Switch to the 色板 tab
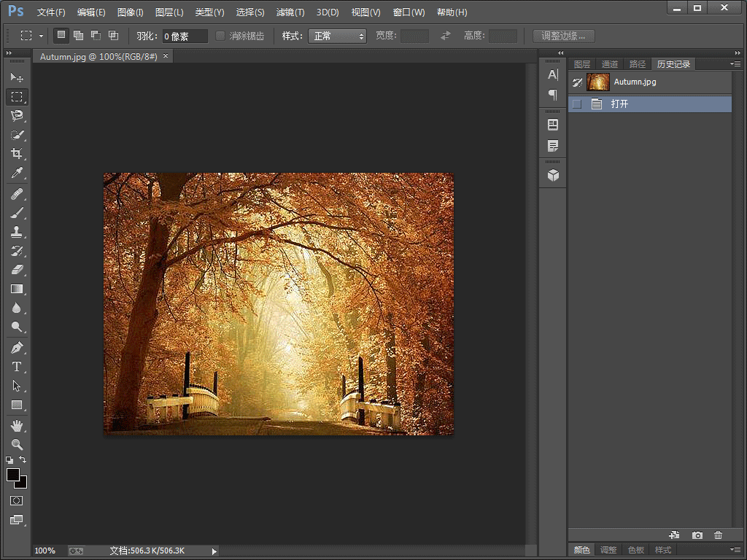This screenshot has height=560, width=747. click(635, 550)
